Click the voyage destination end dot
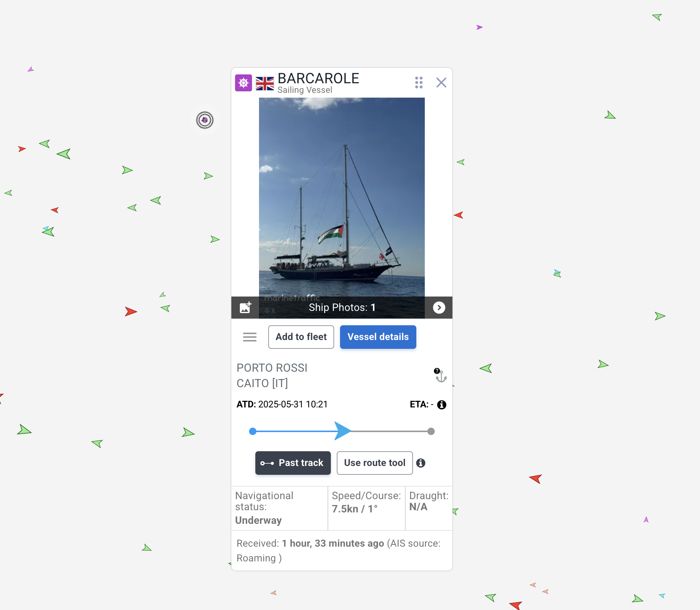 431,431
